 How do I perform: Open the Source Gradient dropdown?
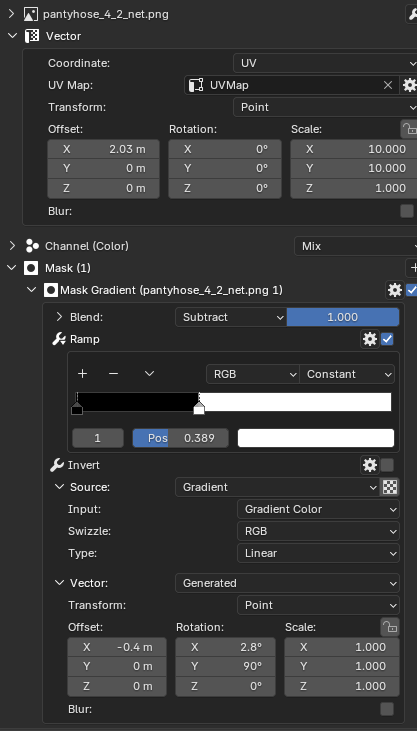[278, 487]
